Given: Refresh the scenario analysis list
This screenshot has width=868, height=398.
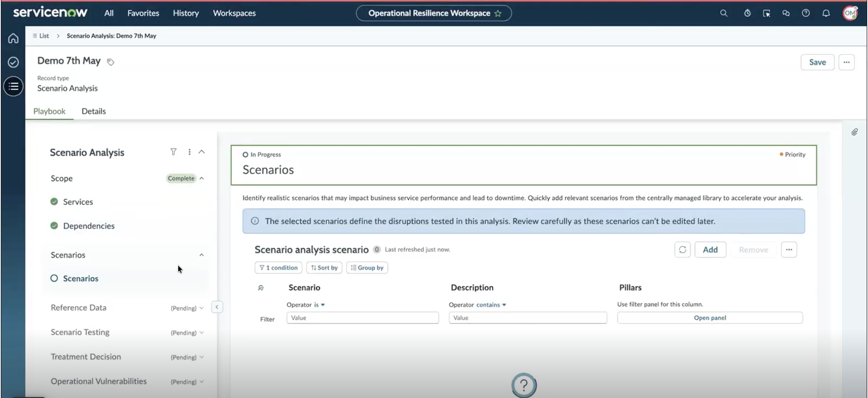Looking at the screenshot, I should point(682,250).
